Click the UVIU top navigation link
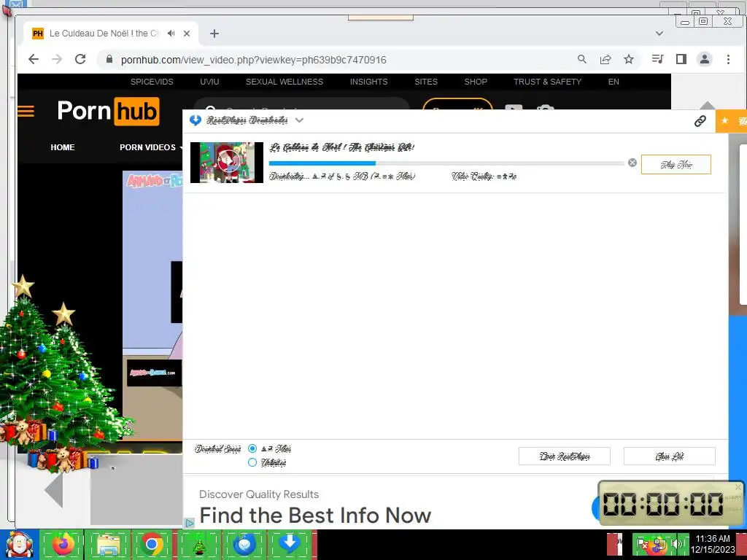Screen dimensions: 747x560 [209, 82]
